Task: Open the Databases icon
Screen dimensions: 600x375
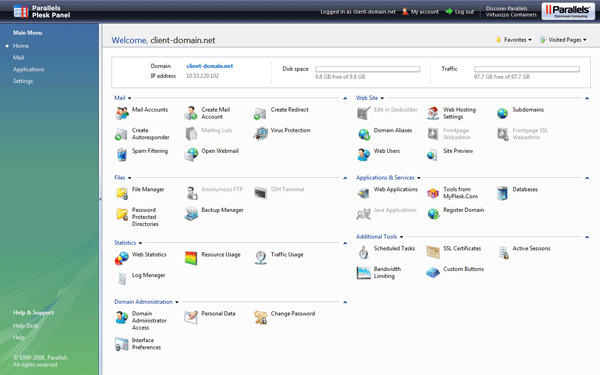Action: click(502, 193)
